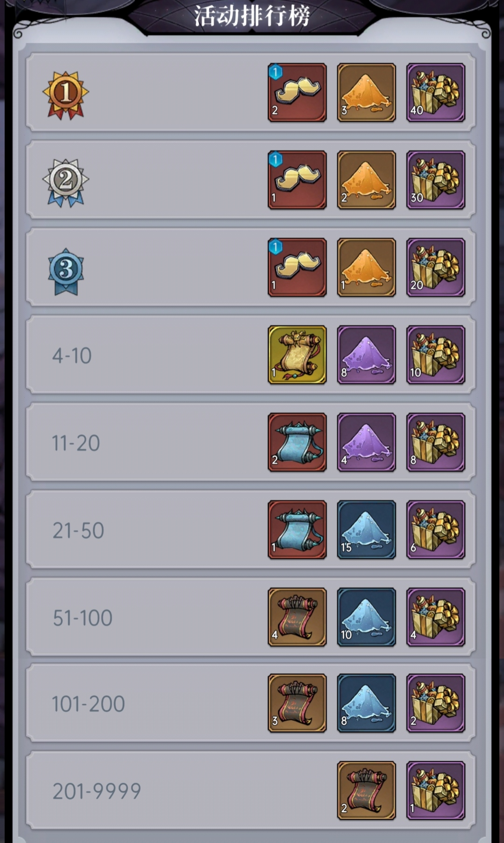Open the gift box reward showing 40
This screenshot has height=843, width=504.
click(436, 92)
